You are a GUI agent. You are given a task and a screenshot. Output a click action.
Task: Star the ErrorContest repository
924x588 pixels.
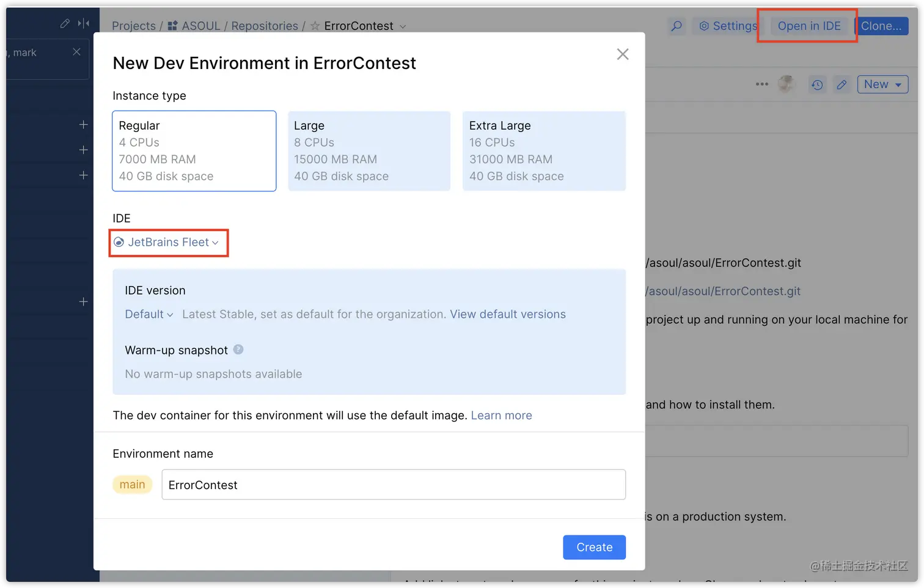(315, 26)
